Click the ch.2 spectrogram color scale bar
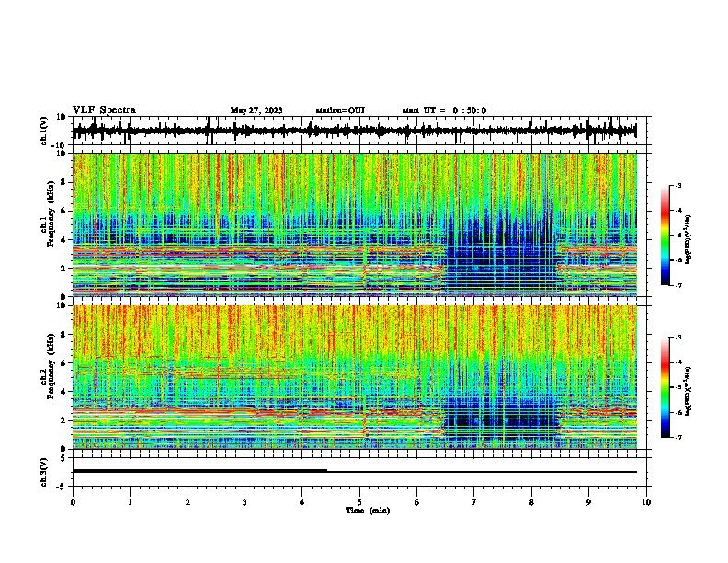 [665, 387]
